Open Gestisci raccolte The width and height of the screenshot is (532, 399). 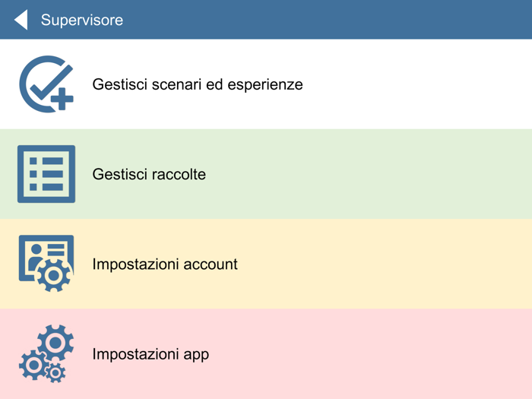149,174
